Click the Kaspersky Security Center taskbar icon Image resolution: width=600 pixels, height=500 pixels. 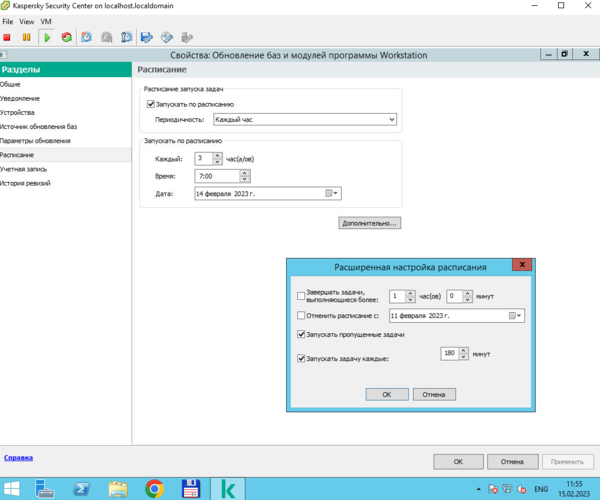click(228, 489)
